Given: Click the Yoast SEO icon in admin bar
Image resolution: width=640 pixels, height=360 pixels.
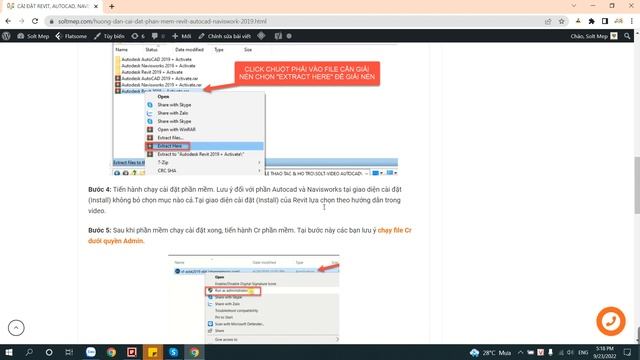Looking at the screenshot, I should point(278,36).
